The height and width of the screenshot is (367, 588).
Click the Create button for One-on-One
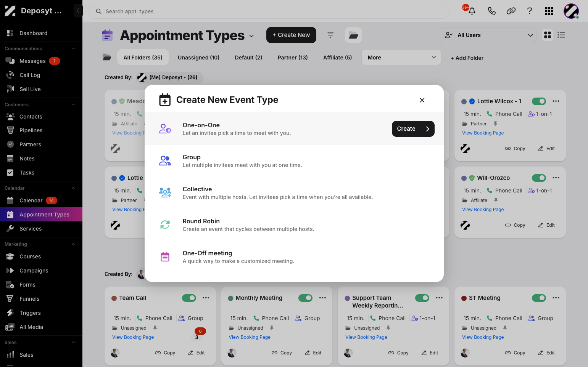(x=413, y=129)
